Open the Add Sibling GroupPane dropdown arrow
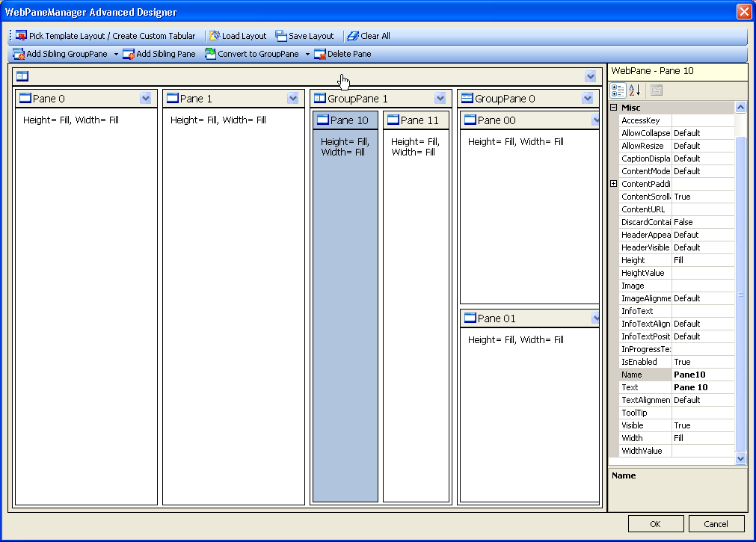Image resolution: width=756 pixels, height=542 pixels. (x=116, y=55)
